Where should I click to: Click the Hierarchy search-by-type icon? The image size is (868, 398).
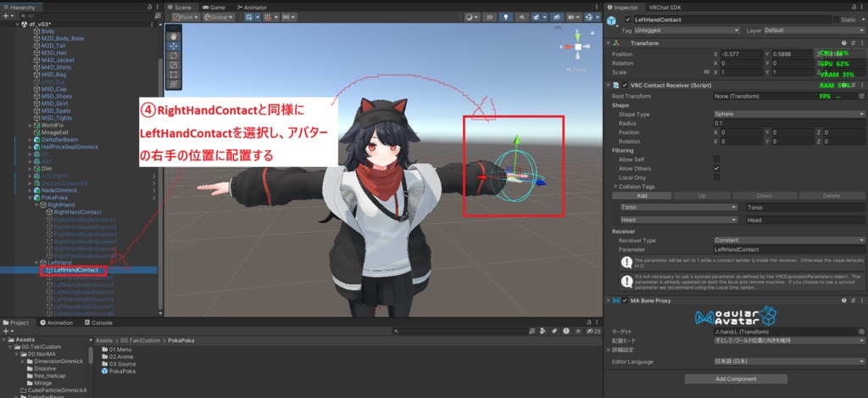(x=158, y=16)
